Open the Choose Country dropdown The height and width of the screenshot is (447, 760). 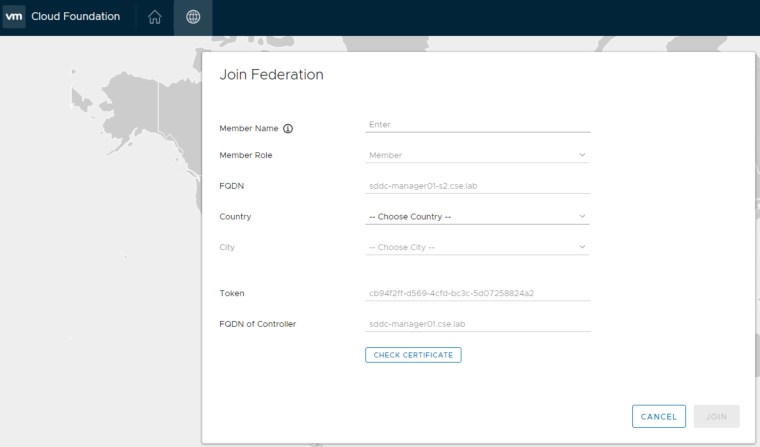pyautogui.click(x=477, y=216)
